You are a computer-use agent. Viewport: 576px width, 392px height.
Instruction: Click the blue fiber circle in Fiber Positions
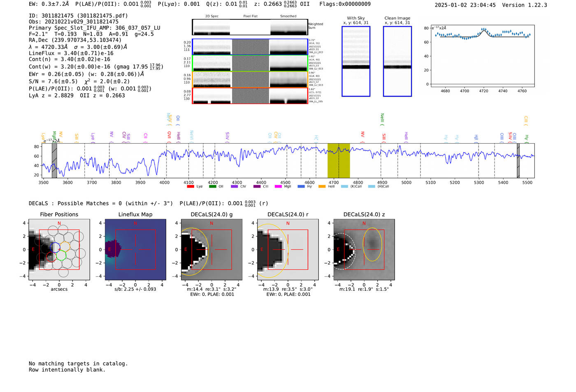coord(55,247)
